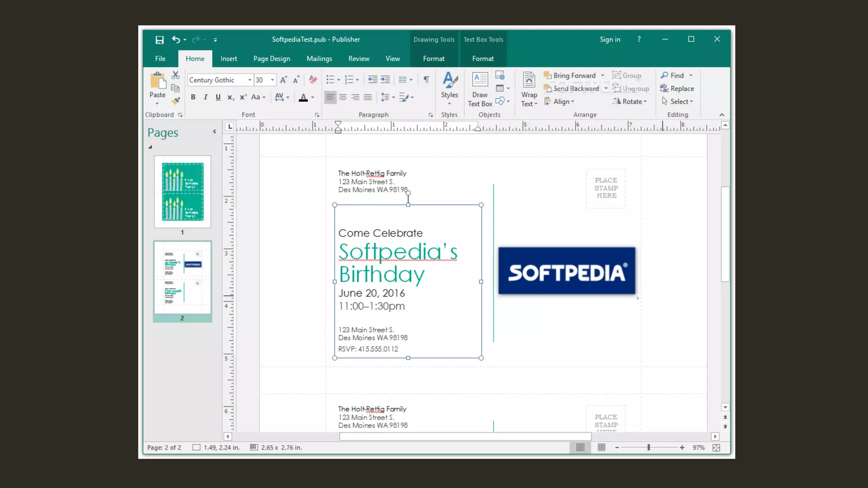This screenshot has height=488, width=868.
Task: Open the Mailings ribbon tab
Action: pyautogui.click(x=319, y=58)
